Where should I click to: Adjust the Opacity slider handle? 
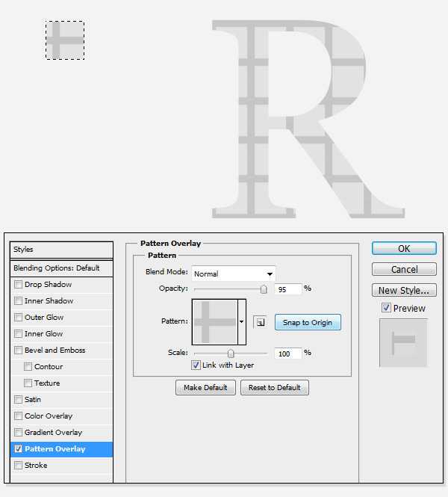pos(264,289)
